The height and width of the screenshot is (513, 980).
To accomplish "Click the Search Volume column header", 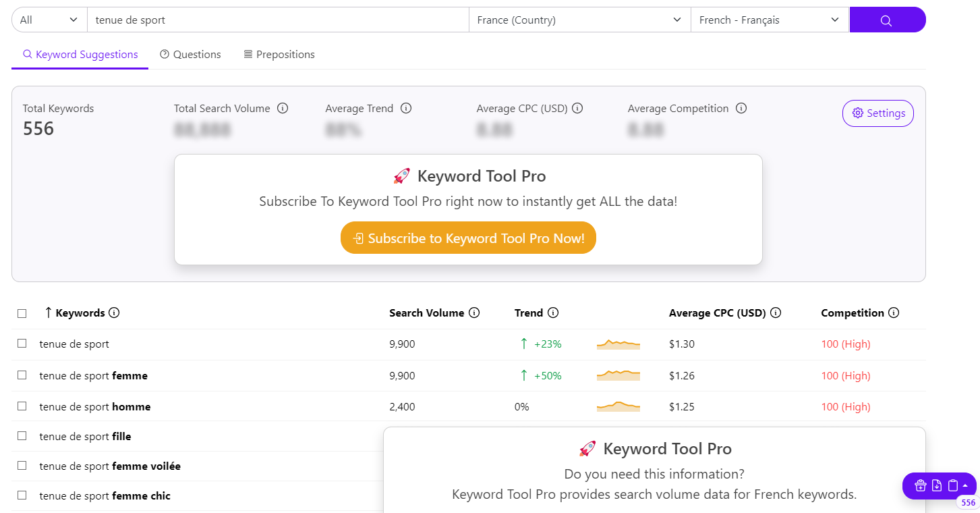I will click(x=427, y=313).
